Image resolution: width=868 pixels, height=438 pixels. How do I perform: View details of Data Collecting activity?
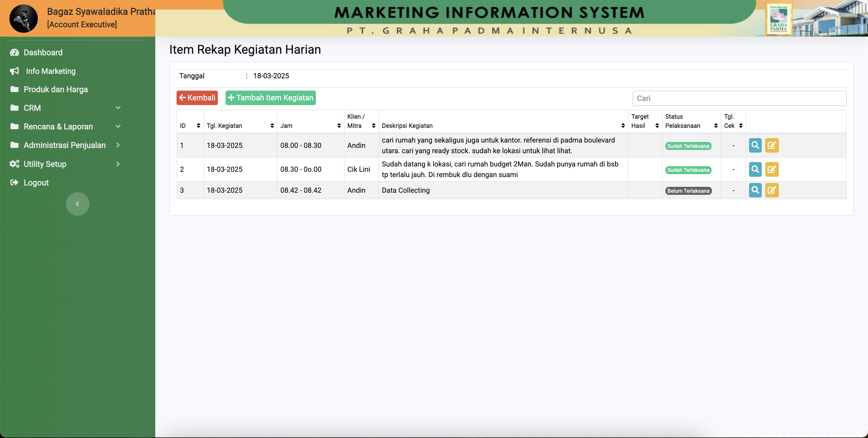coord(755,190)
